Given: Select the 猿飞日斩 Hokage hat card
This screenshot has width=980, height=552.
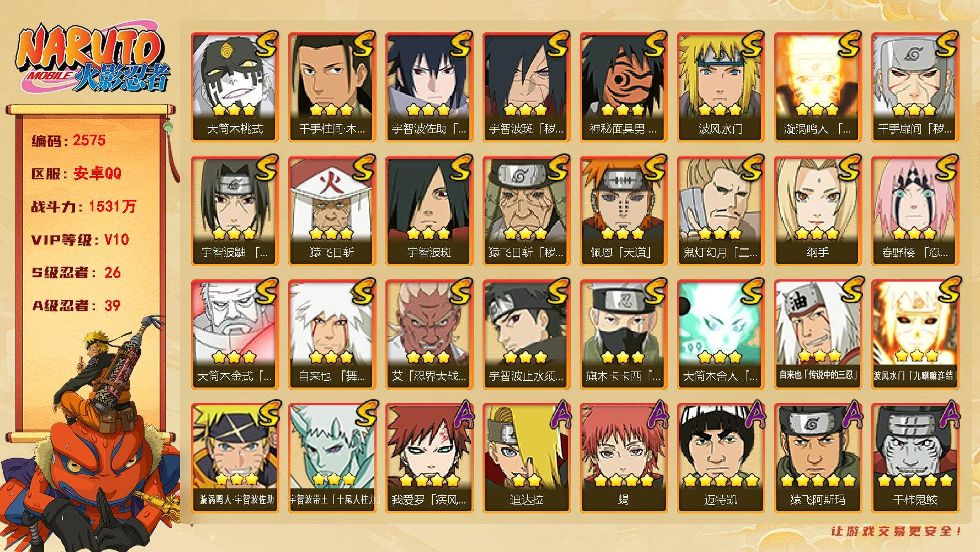Looking at the screenshot, I should point(332,211).
